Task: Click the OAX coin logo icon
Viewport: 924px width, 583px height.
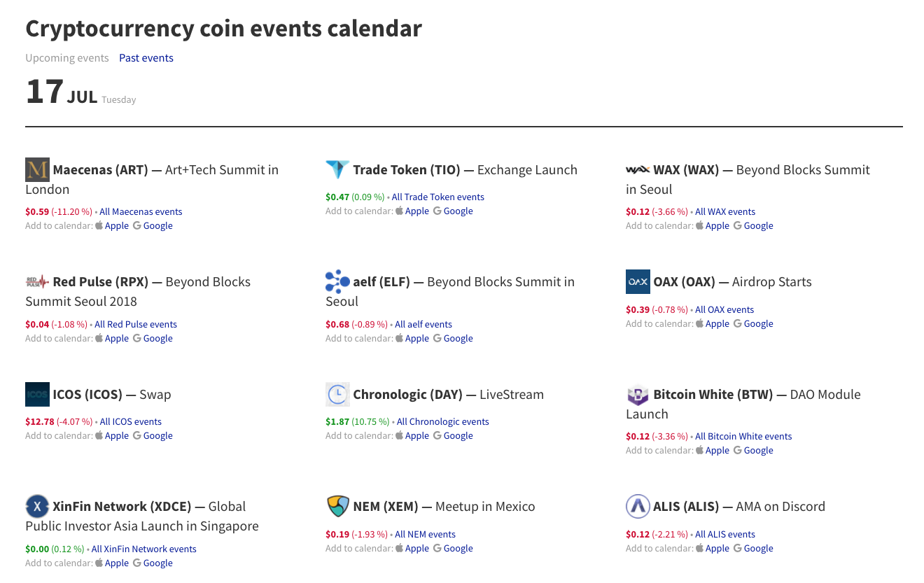Action: tap(638, 281)
